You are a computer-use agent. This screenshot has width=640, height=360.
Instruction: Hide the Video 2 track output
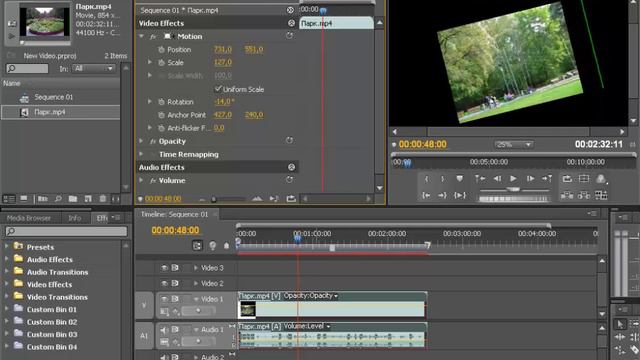164,283
